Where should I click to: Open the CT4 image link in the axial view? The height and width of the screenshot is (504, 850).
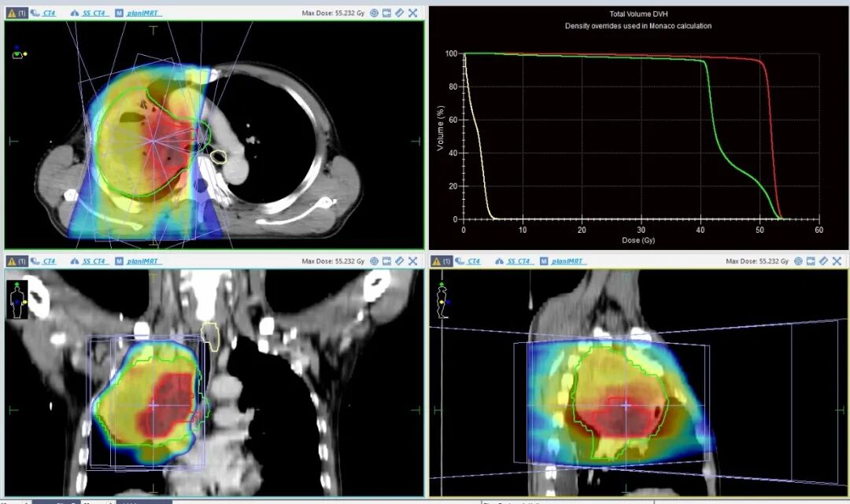[x=49, y=13]
